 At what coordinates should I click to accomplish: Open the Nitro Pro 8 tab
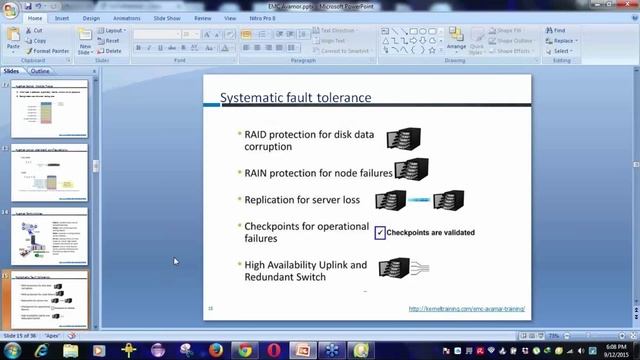[x=262, y=18]
